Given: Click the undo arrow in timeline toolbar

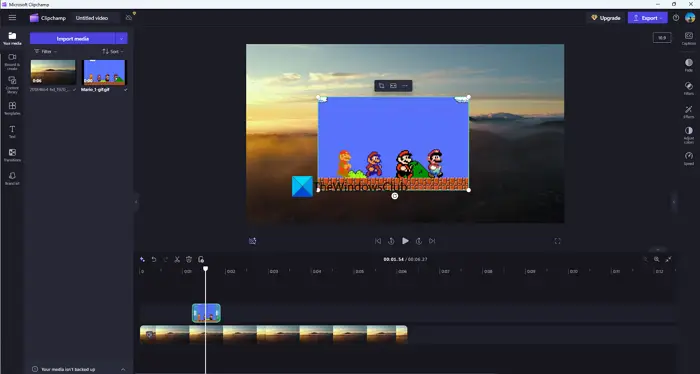Looking at the screenshot, I should 154,259.
